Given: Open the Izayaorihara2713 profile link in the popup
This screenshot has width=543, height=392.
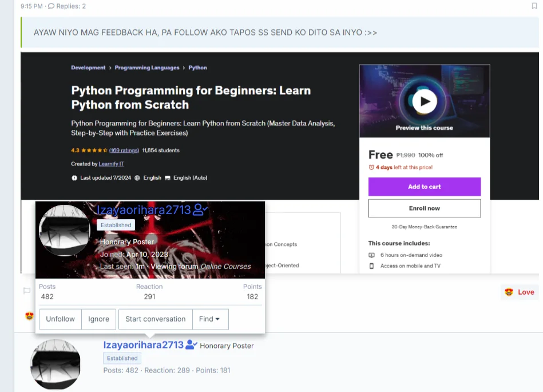Looking at the screenshot, I should coord(144,210).
